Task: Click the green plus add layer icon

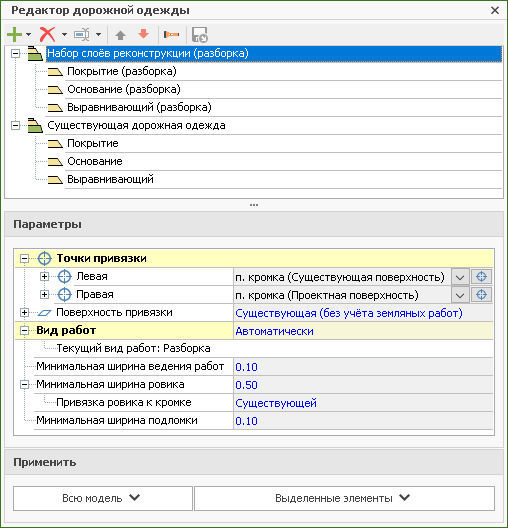Action: point(14,34)
